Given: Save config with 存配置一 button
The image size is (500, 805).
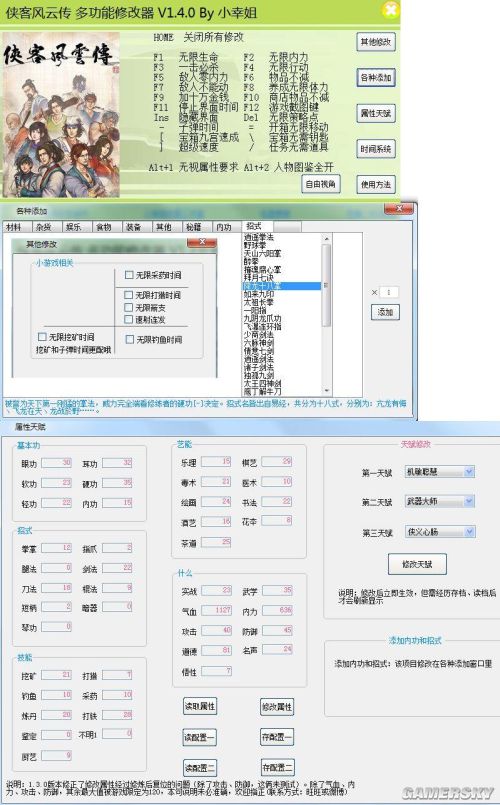Looking at the screenshot, I should pos(277,737).
